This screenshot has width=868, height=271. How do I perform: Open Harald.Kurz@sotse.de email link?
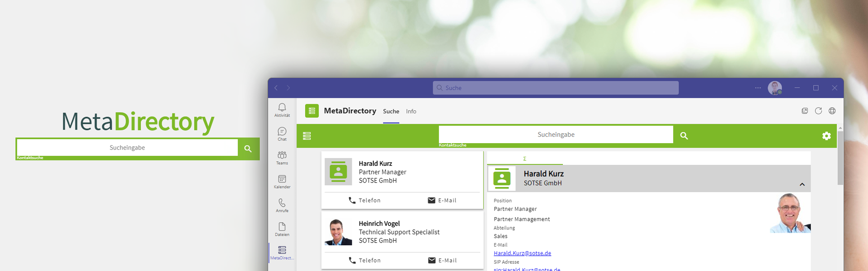point(522,253)
